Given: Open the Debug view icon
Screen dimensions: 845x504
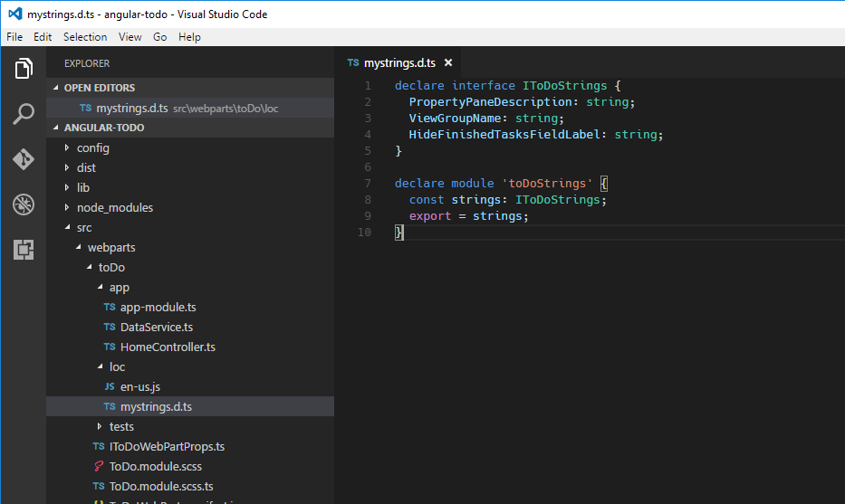Looking at the screenshot, I should [x=24, y=204].
